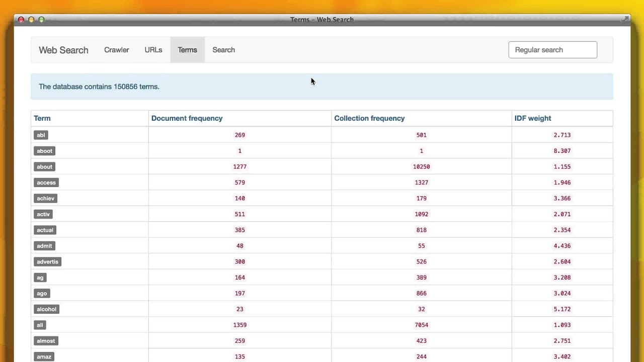The width and height of the screenshot is (644, 362).
Task: Click the 'admit' term badge
Action: (44, 246)
